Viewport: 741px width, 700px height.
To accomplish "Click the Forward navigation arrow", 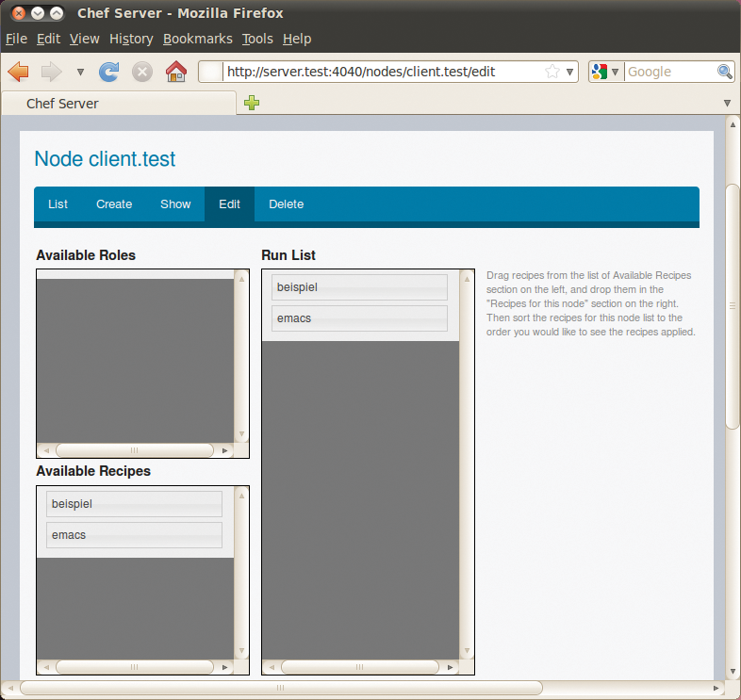I will click(51, 72).
